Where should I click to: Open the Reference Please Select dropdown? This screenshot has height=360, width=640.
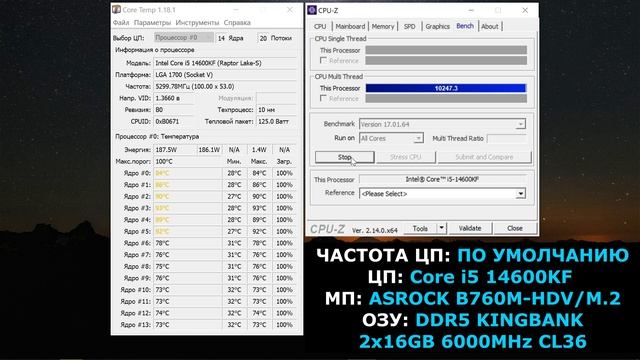[x=520, y=193]
